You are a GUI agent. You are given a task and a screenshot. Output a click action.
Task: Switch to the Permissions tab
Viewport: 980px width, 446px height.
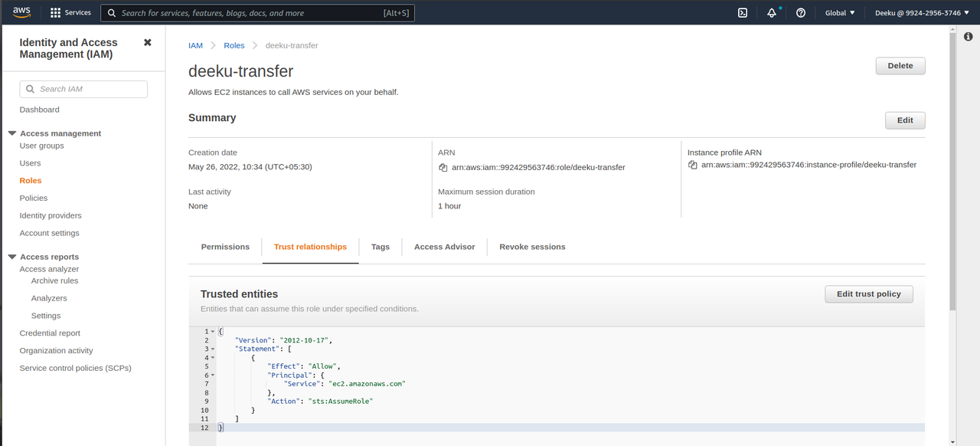click(225, 247)
